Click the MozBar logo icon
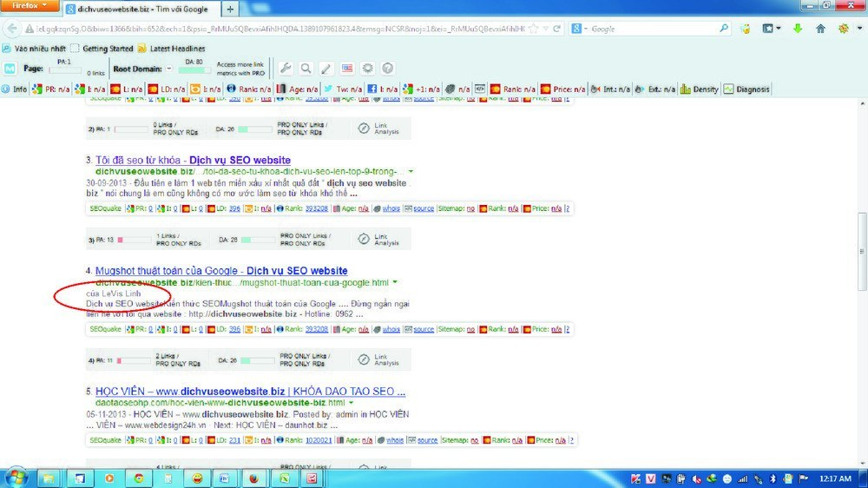 [10, 69]
